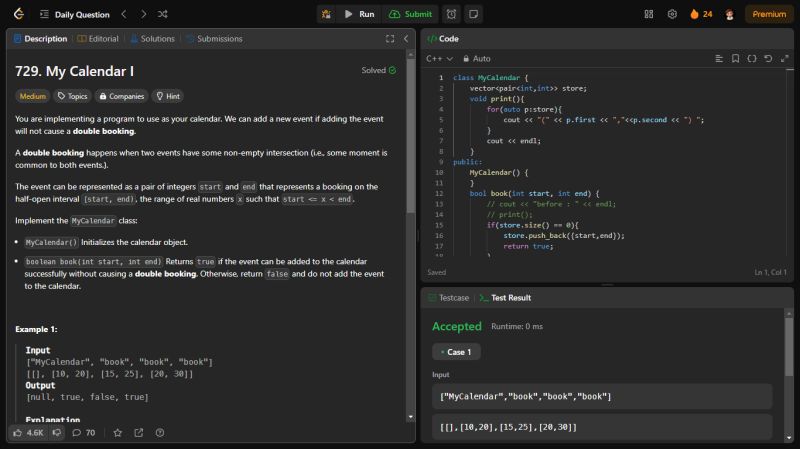Click the Daily Question title
This screenshot has height=449, width=800.
[82, 14]
